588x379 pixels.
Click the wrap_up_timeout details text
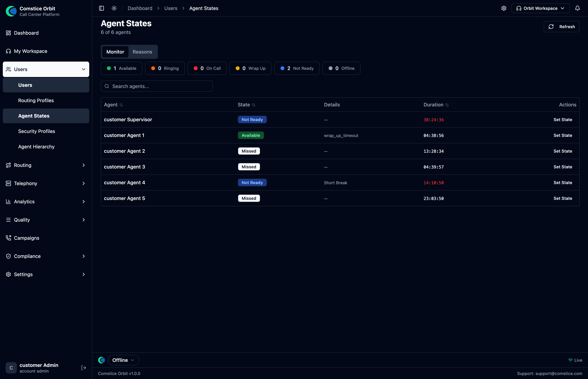[341, 136]
